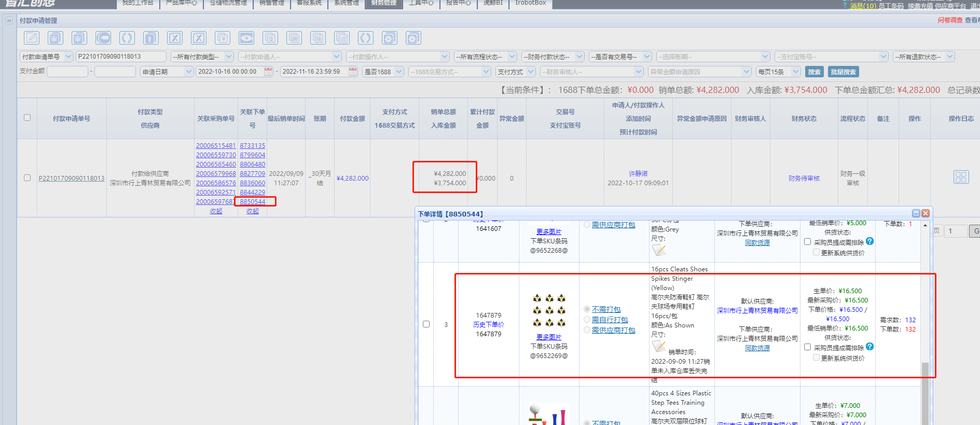This screenshot has width=980, height=425.
Task: Expand the 财务付款状态 dropdown
Action: (x=553, y=57)
